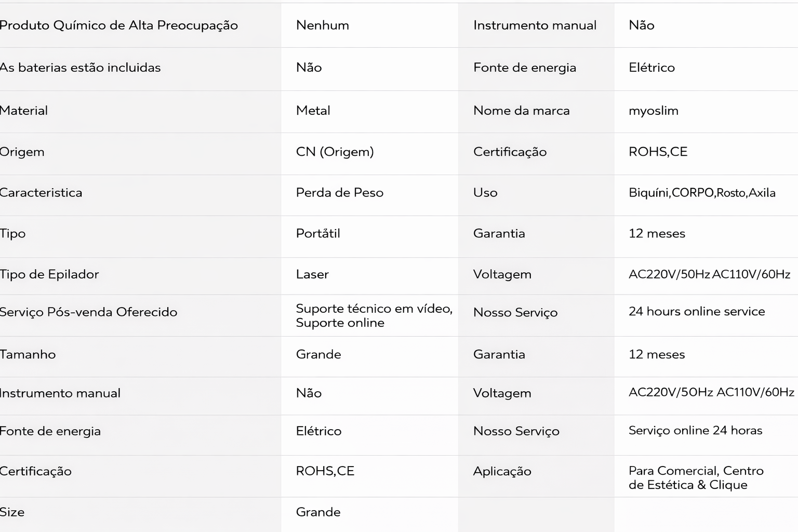Click the 'myoslim' brand name value
This screenshot has height=532, width=798.
tap(653, 111)
